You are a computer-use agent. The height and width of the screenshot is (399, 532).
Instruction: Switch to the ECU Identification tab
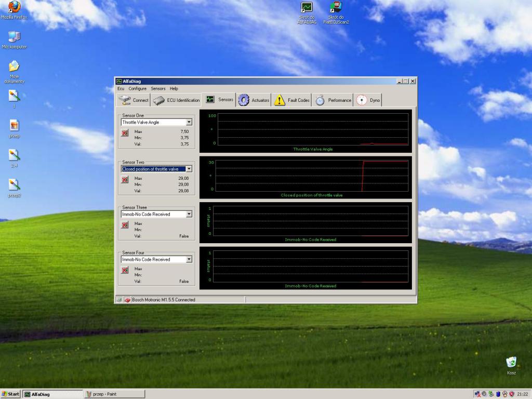click(x=176, y=100)
